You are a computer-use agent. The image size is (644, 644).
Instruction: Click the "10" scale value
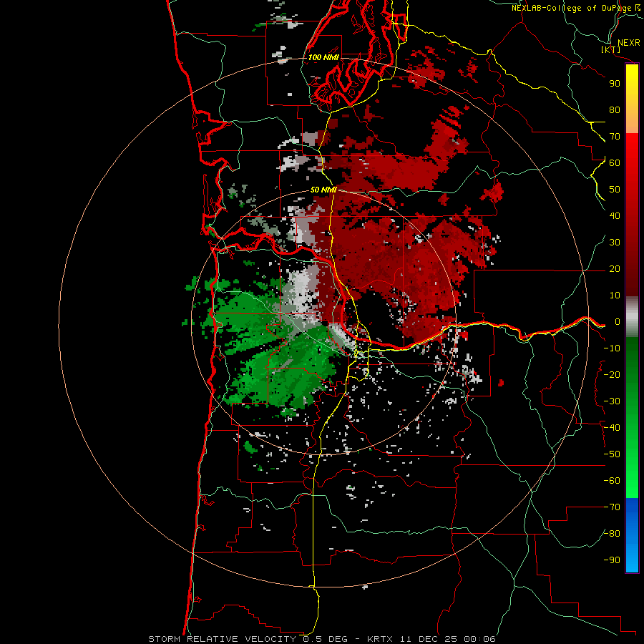(x=615, y=296)
